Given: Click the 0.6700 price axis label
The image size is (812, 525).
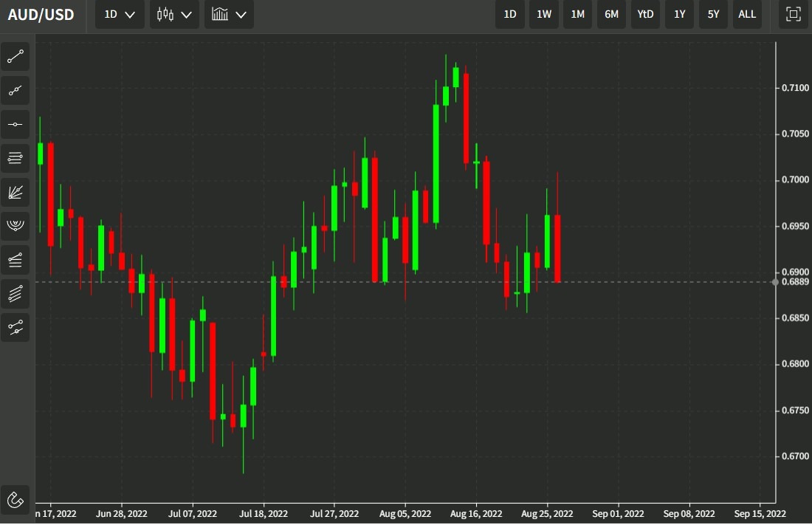Looking at the screenshot, I should tap(795, 456).
